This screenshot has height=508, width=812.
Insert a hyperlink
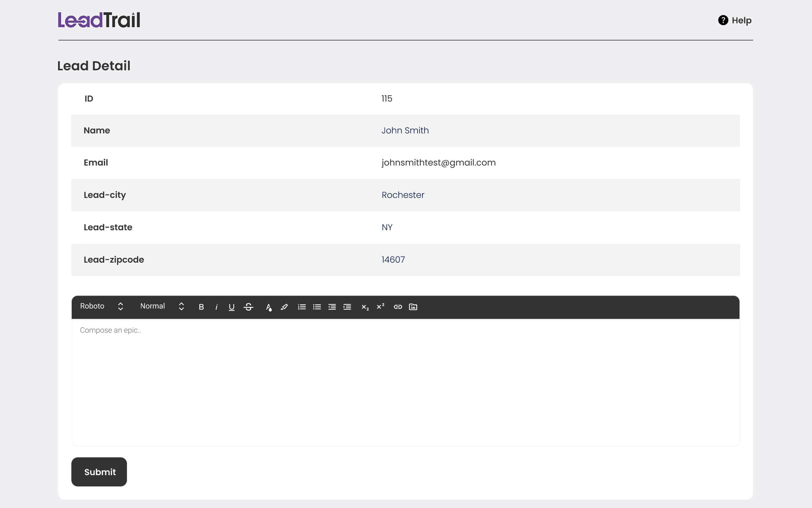(x=398, y=307)
